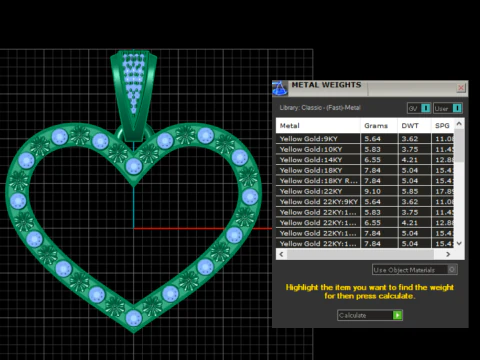
Task: Select the gem at the heart's bottom point
Action: pyautogui.click(x=134, y=318)
